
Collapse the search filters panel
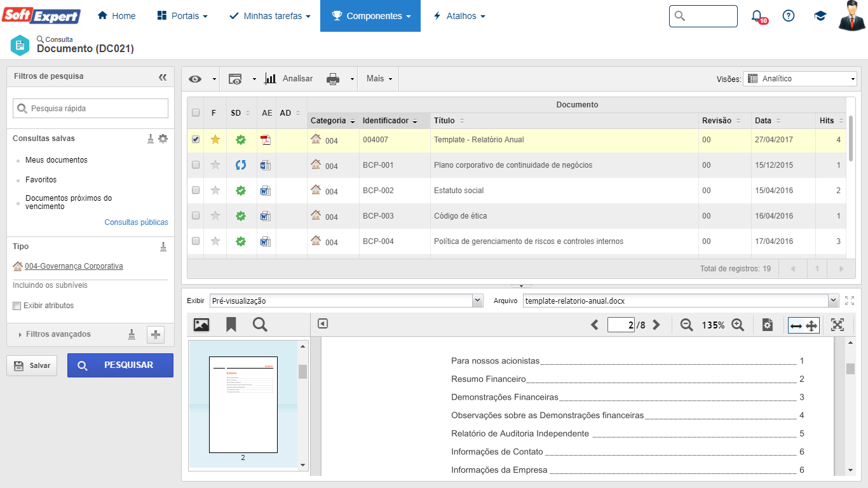(163, 77)
